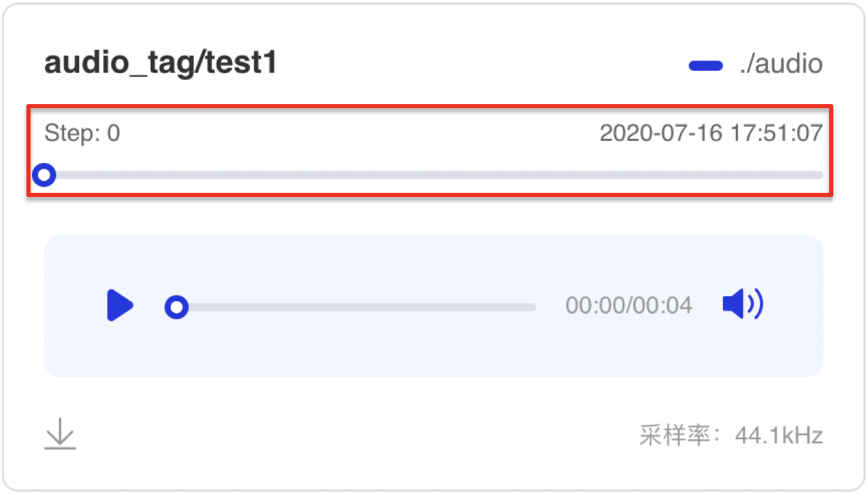
Task: Seek to the end of audio progress bar
Action: pos(533,307)
